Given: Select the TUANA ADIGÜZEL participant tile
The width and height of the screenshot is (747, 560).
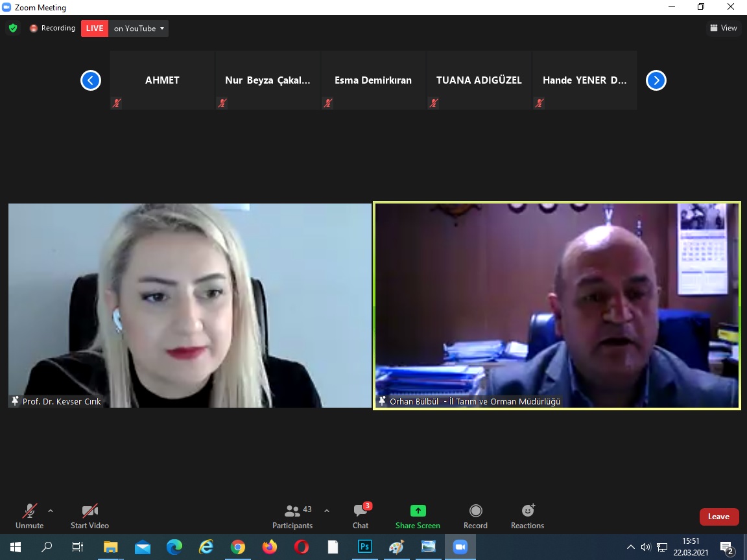Looking at the screenshot, I should point(479,80).
